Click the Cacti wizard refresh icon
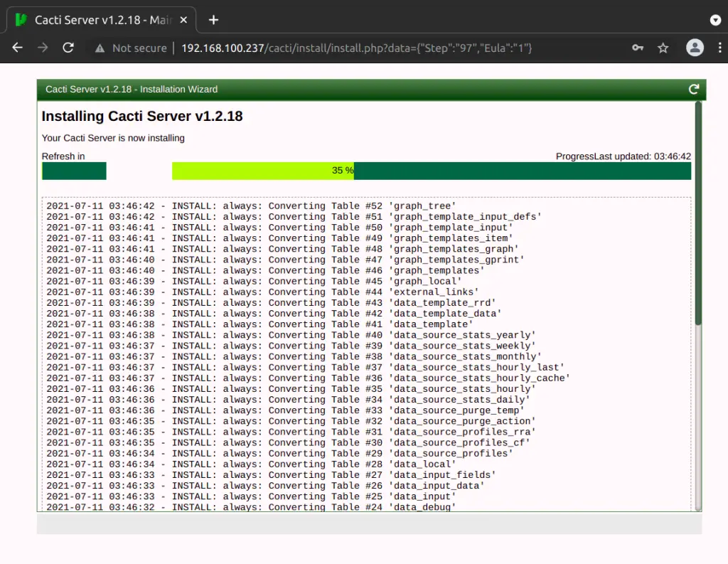This screenshot has width=728, height=564. (694, 89)
